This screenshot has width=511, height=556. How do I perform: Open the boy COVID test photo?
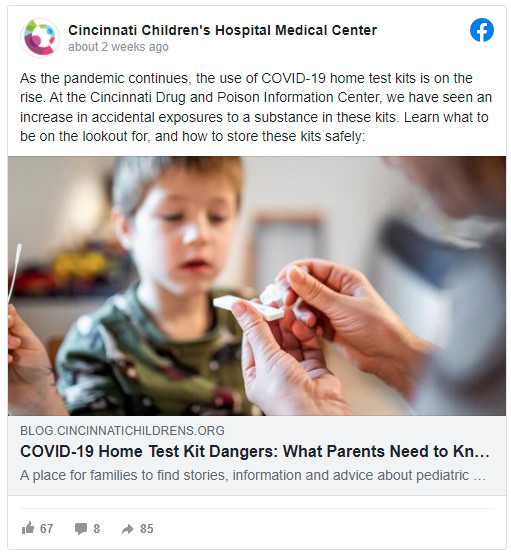tap(257, 286)
